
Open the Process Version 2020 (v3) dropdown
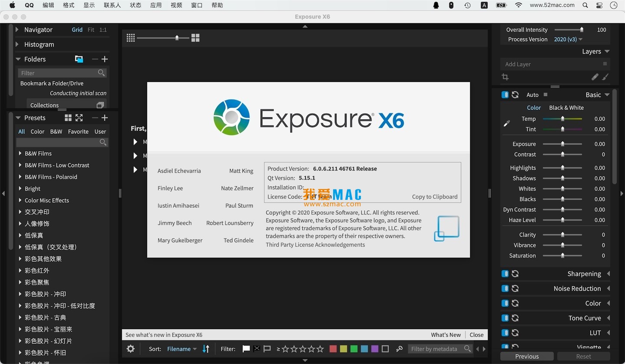[568, 39]
